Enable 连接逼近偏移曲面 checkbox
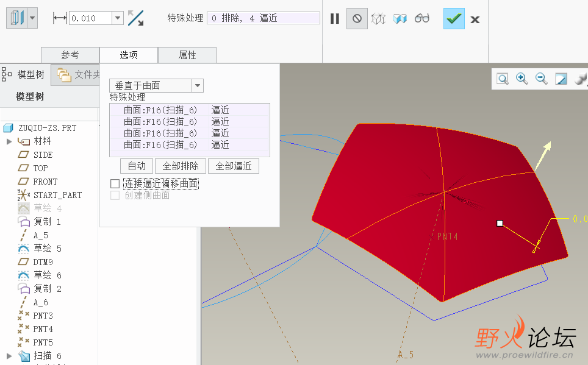Image resolution: width=588 pixels, height=365 pixels. (115, 183)
